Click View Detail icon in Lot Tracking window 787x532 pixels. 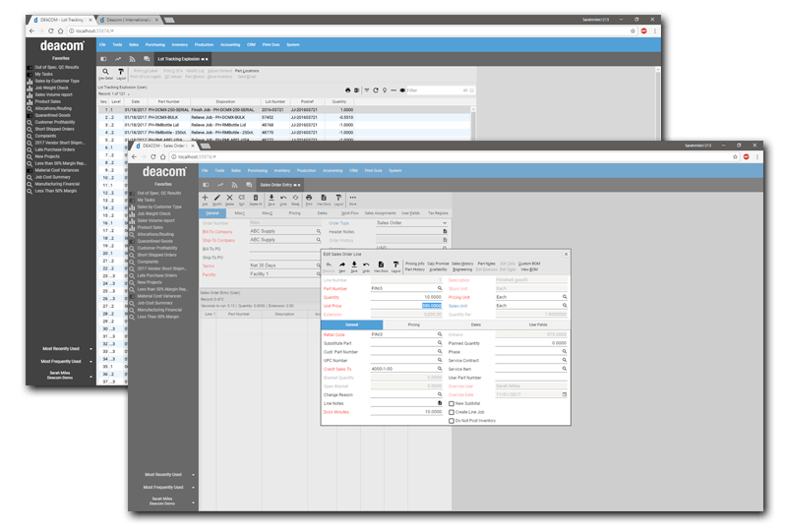pos(105,72)
